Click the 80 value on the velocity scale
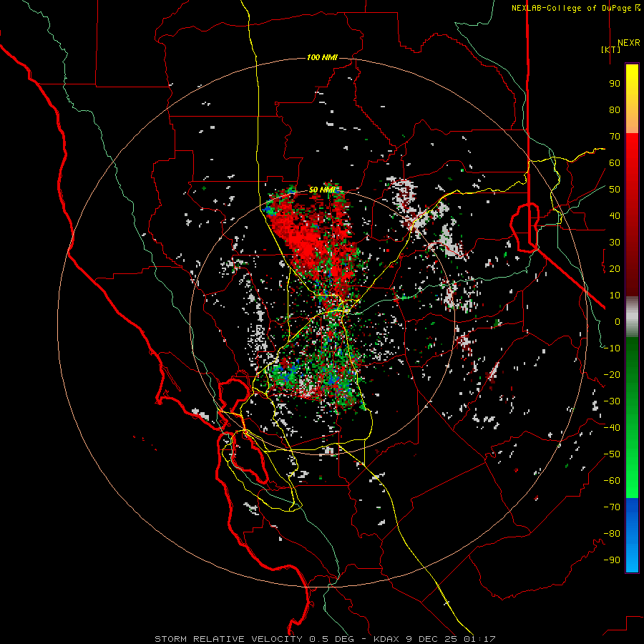 (x=615, y=109)
